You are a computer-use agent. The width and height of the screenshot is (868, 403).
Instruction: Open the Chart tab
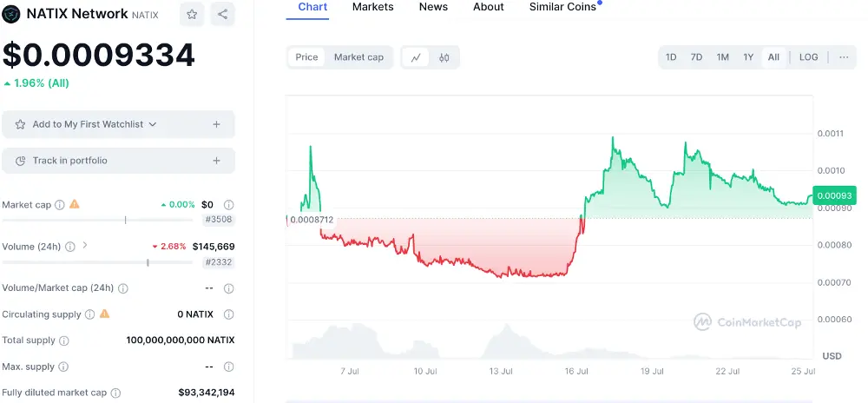(x=312, y=7)
